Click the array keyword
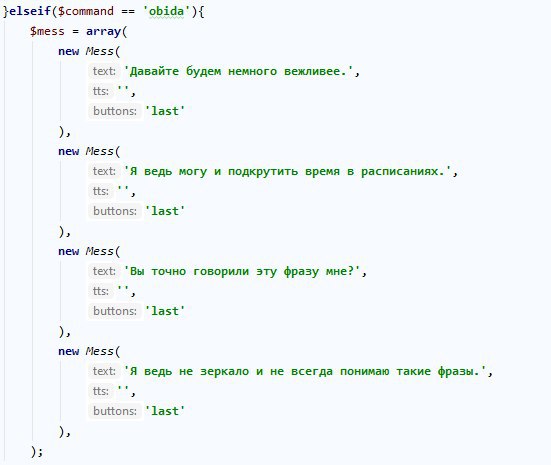 104,31
